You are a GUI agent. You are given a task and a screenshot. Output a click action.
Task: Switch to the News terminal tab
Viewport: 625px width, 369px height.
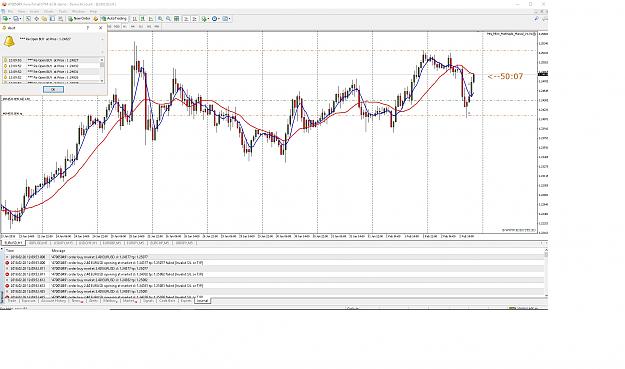(x=76, y=301)
